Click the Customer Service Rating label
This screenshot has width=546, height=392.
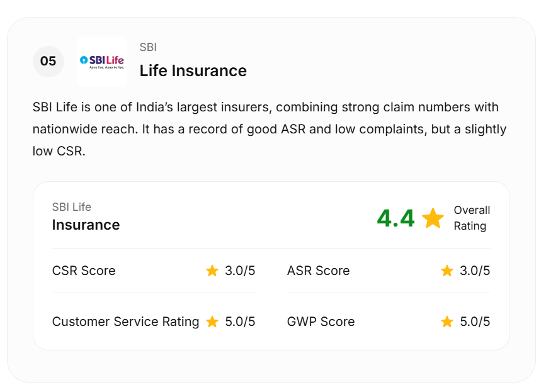[x=125, y=322]
